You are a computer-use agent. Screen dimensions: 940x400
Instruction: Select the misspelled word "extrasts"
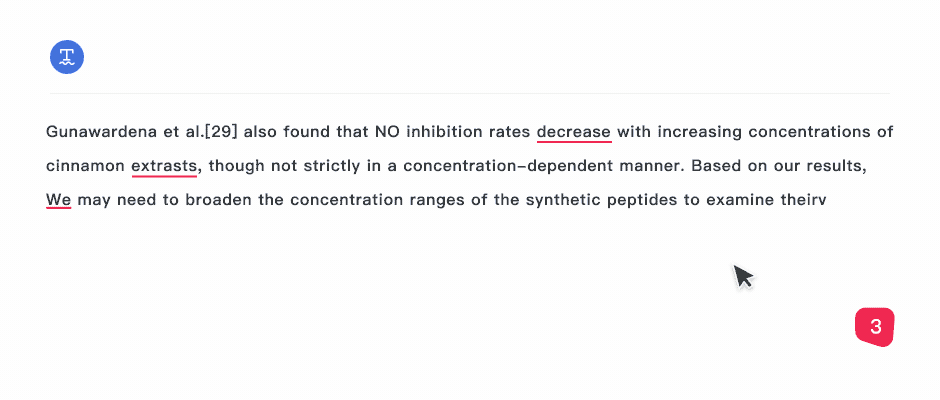click(165, 166)
